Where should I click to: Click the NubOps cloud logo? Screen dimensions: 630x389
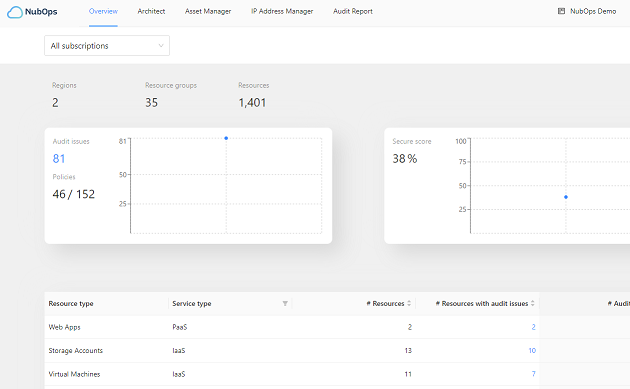pos(15,12)
